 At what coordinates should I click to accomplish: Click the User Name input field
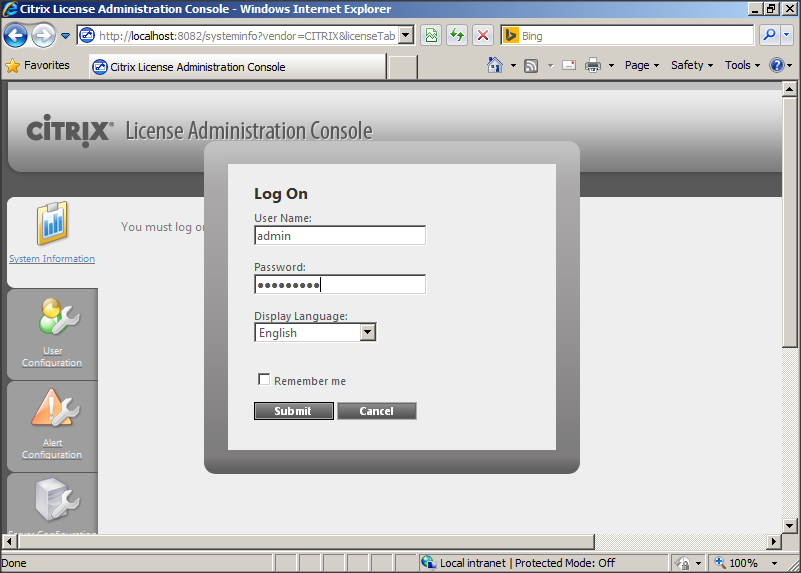pos(340,236)
